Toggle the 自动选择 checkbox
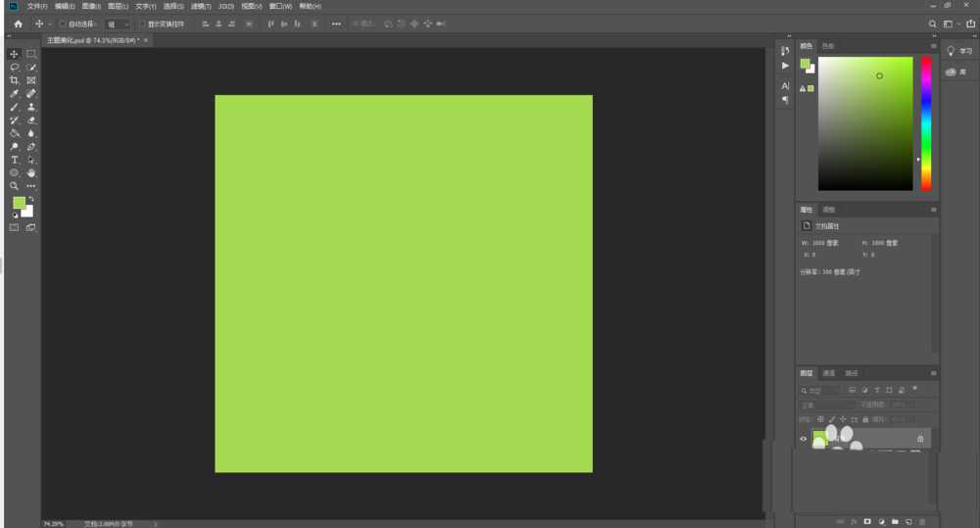The image size is (980, 528). coord(63,23)
